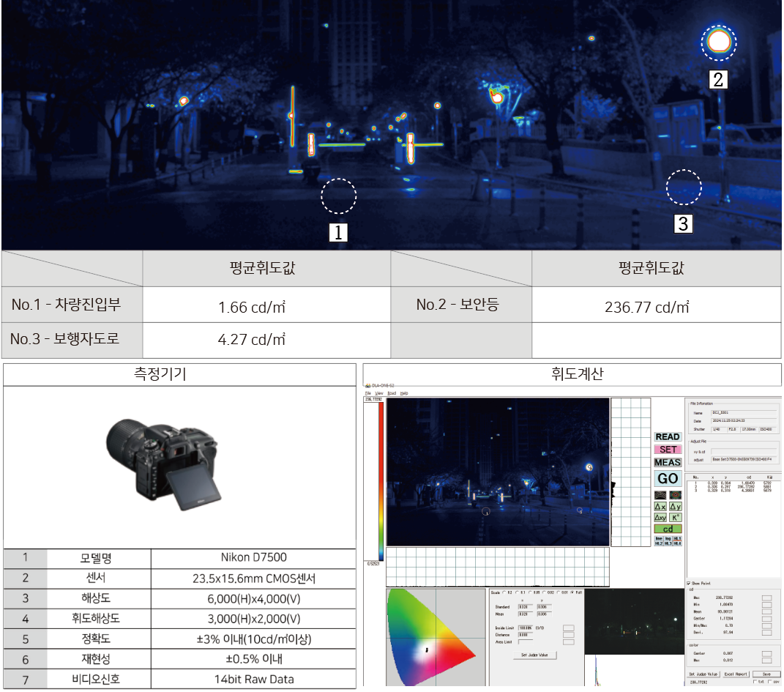Click the Nikon D7500 model cell
Image resolution: width=784 pixels, height=692 pixels.
pyautogui.click(x=253, y=557)
